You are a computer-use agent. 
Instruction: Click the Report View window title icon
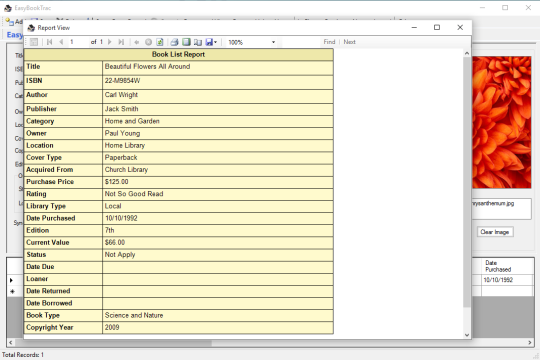click(x=31, y=28)
